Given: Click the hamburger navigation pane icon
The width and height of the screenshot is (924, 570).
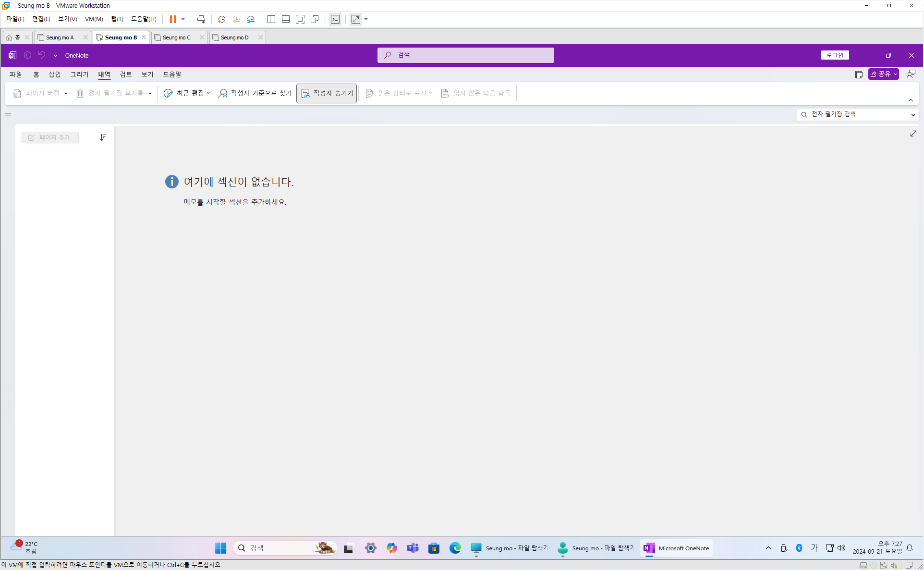Looking at the screenshot, I should 8,115.
